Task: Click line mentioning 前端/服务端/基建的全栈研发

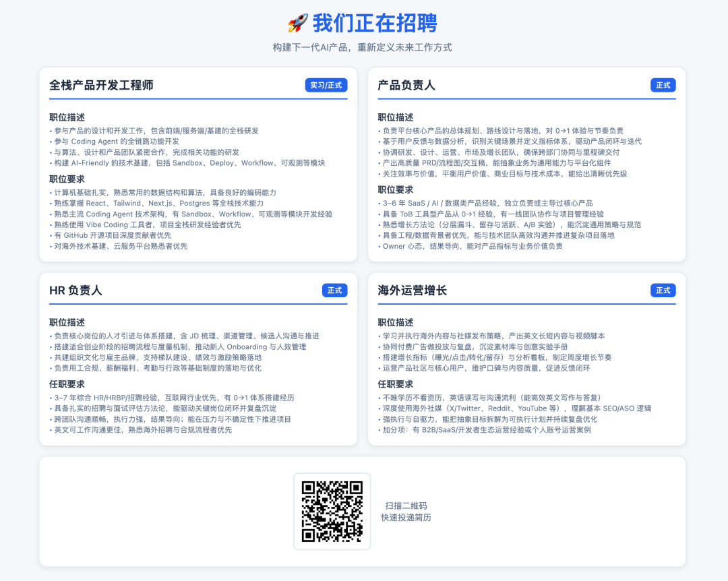Action: [156, 131]
